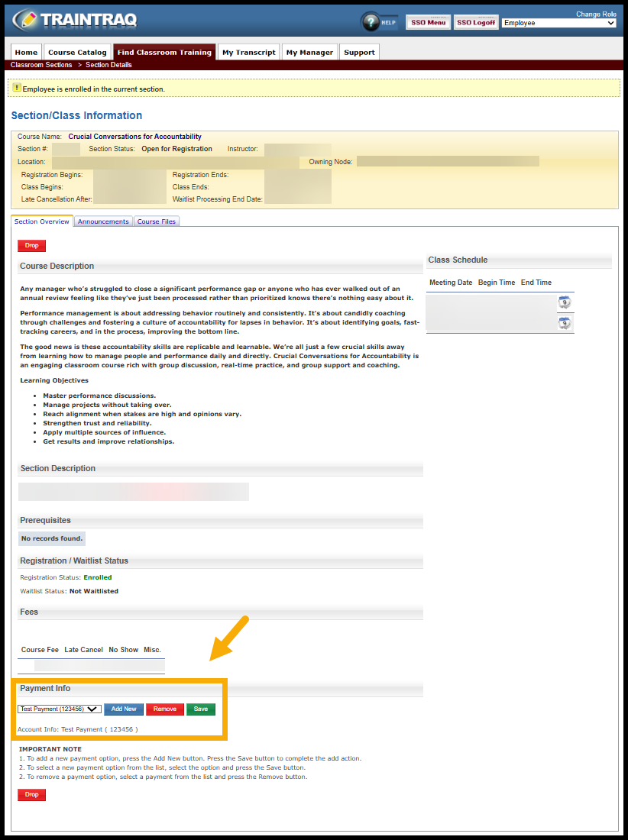This screenshot has height=840, width=628.
Task: Switch to the Course Files tab
Action: pos(156,221)
